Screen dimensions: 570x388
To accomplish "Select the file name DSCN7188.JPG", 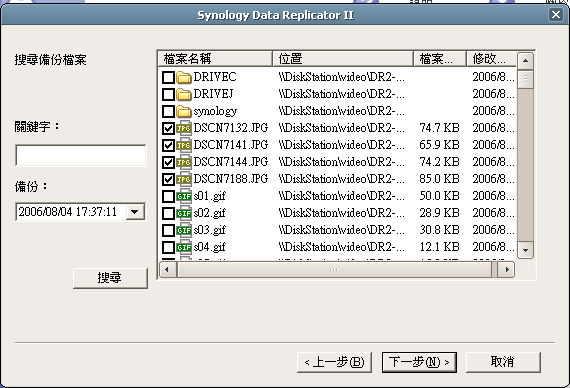I will click(230, 179).
